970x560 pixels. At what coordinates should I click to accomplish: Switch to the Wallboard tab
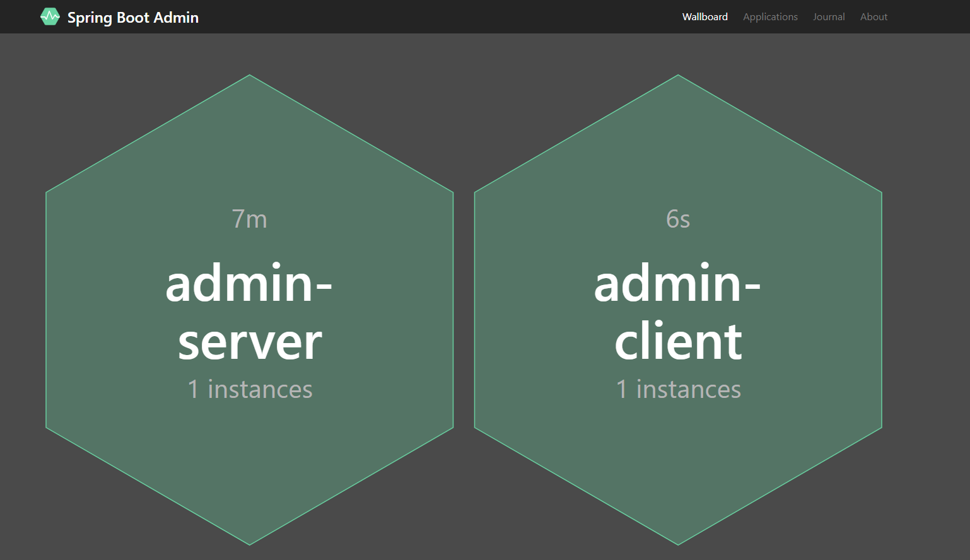click(x=704, y=17)
